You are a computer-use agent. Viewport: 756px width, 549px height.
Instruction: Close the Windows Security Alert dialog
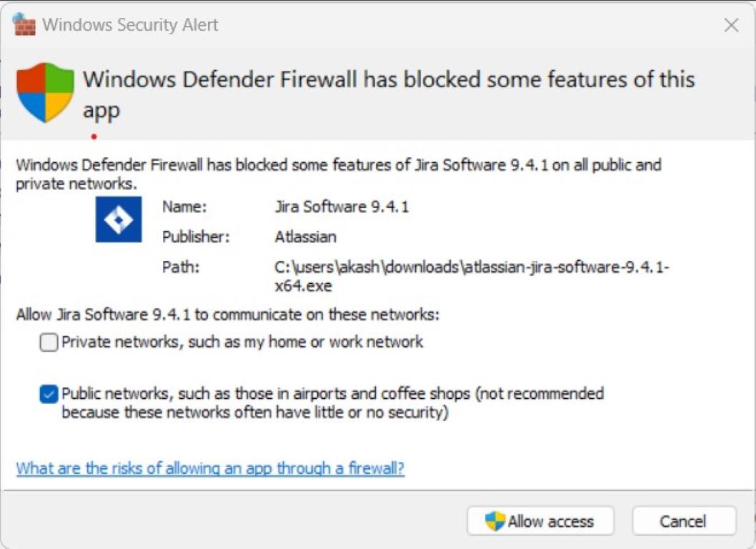tap(731, 26)
